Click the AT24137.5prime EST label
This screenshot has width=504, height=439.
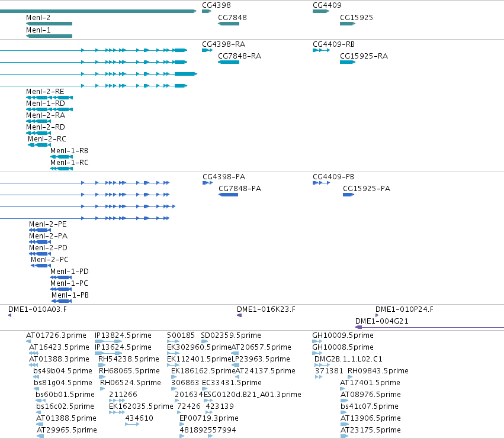tap(265, 371)
